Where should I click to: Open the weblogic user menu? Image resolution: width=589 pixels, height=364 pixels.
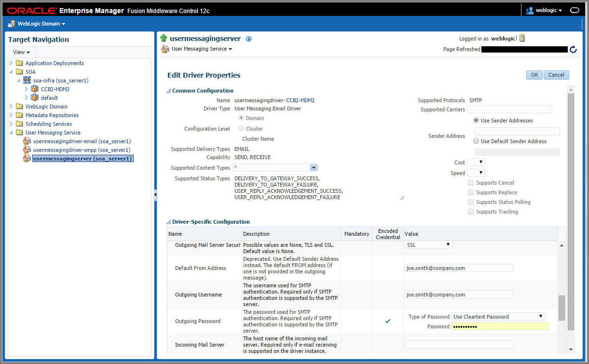pos(548,10)
